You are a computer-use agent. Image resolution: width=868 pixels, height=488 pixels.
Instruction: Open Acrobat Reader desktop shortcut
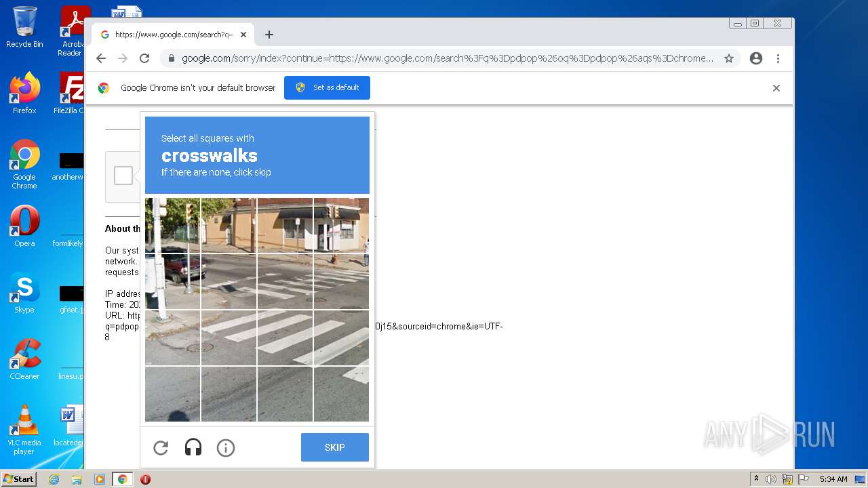tap(72, 30)
